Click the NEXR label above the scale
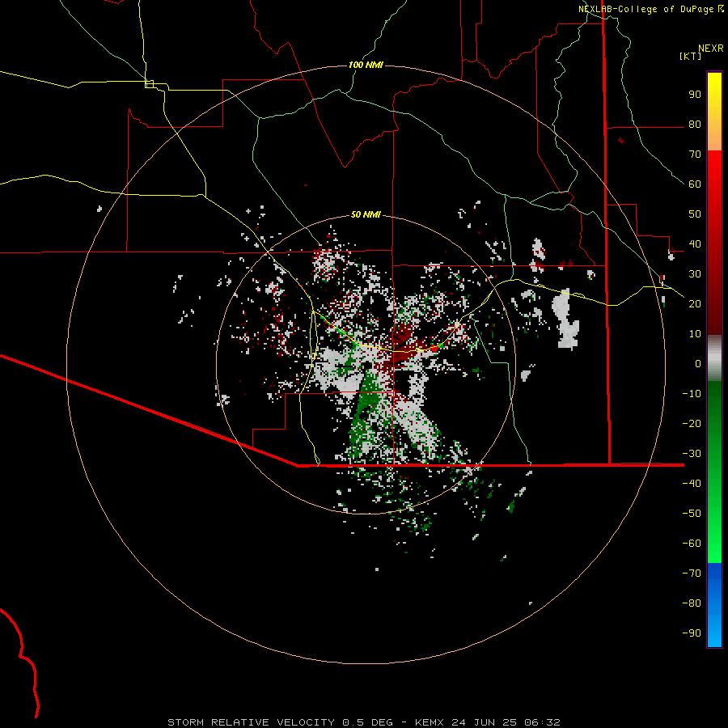728x728 pixels. point(711,49)
